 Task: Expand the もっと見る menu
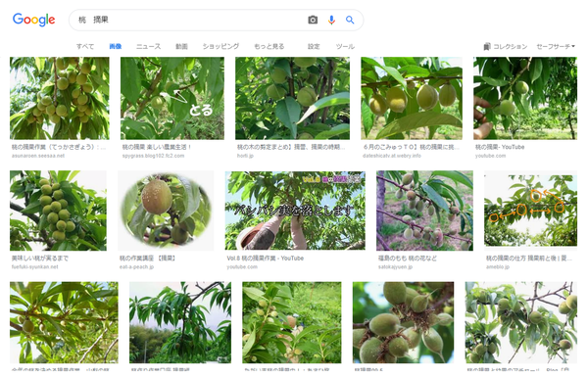269,46
